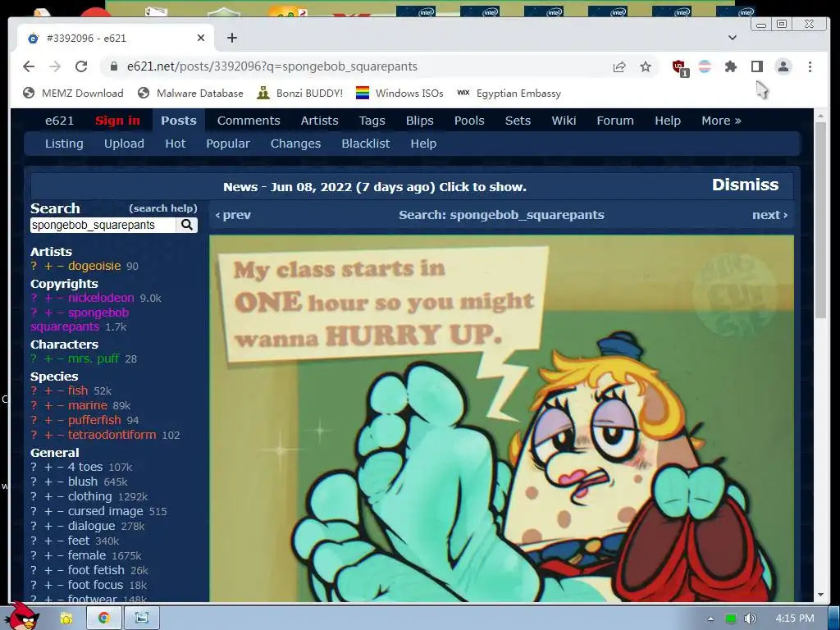Viewport: 840px width, 630px height.
Task: Expand the More » menu
Action: tap(721, 121)
